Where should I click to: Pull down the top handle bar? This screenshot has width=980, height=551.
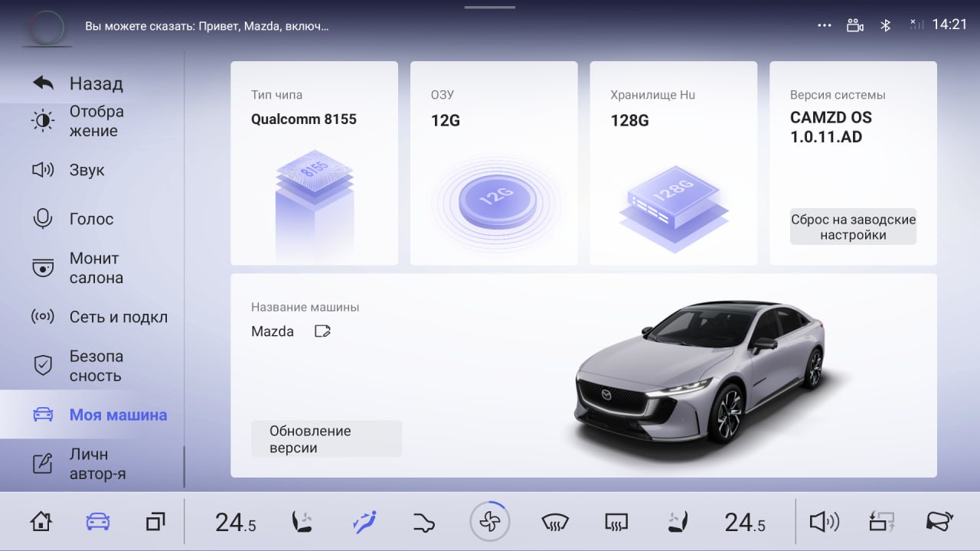[490, 7]
